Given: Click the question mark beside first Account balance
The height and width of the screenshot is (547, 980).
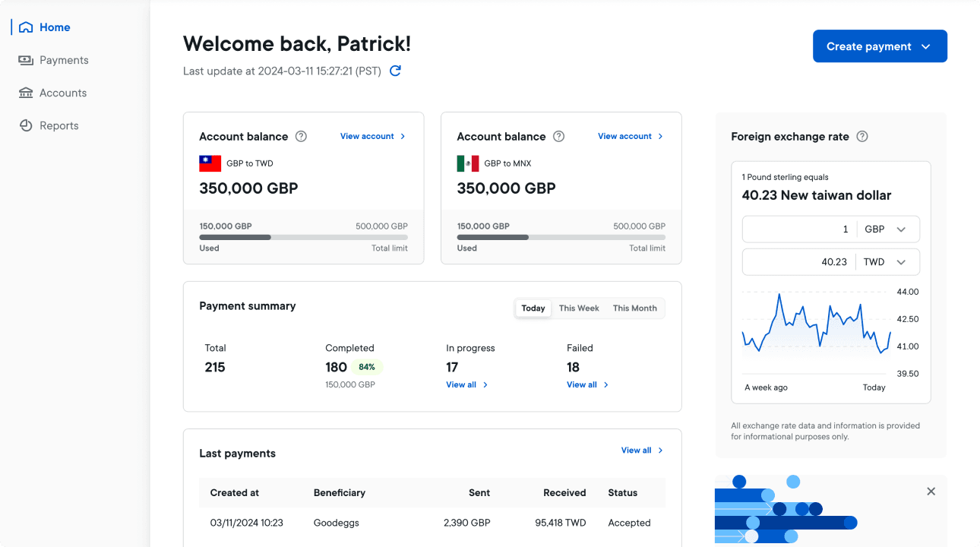Looking at the screenshot, I should point(301,136).
